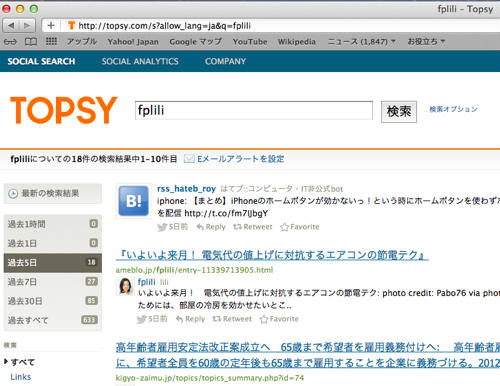
Task: Click the orange TOPSY logo
Action: tap(64, 110)
